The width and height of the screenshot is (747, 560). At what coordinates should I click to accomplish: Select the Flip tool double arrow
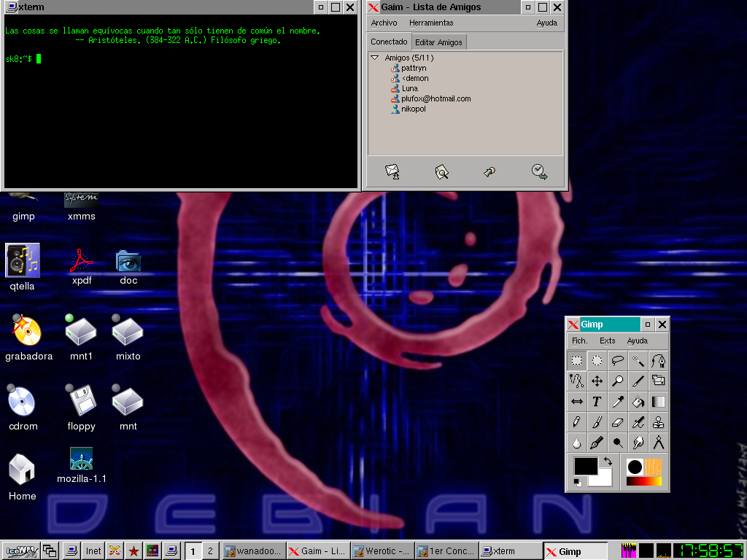[576, 402]
